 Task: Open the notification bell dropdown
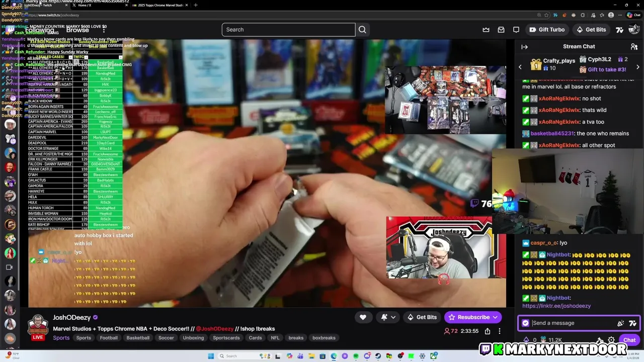[388, 317]
